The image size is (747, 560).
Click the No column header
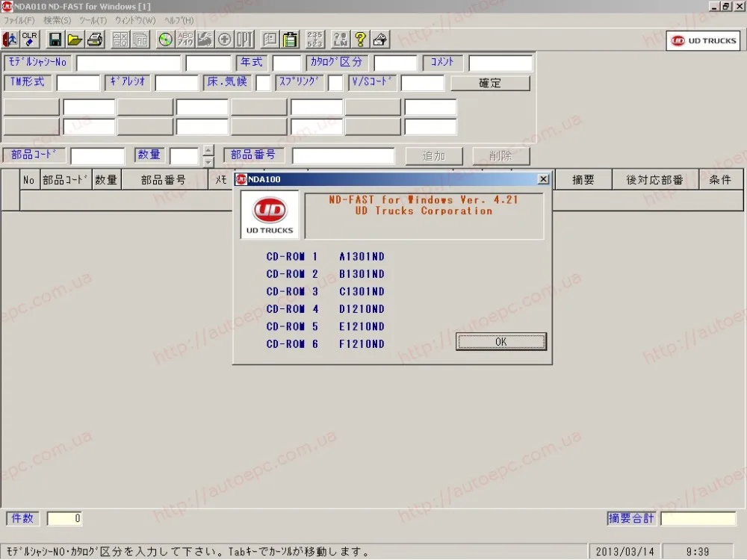[29, 180]
